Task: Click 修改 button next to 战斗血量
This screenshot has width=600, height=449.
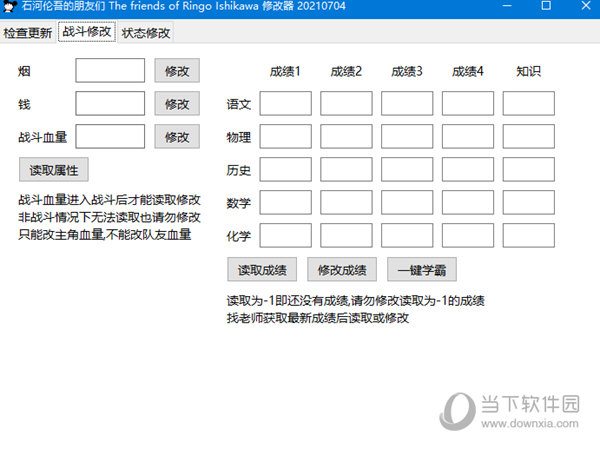Action: 177,136
